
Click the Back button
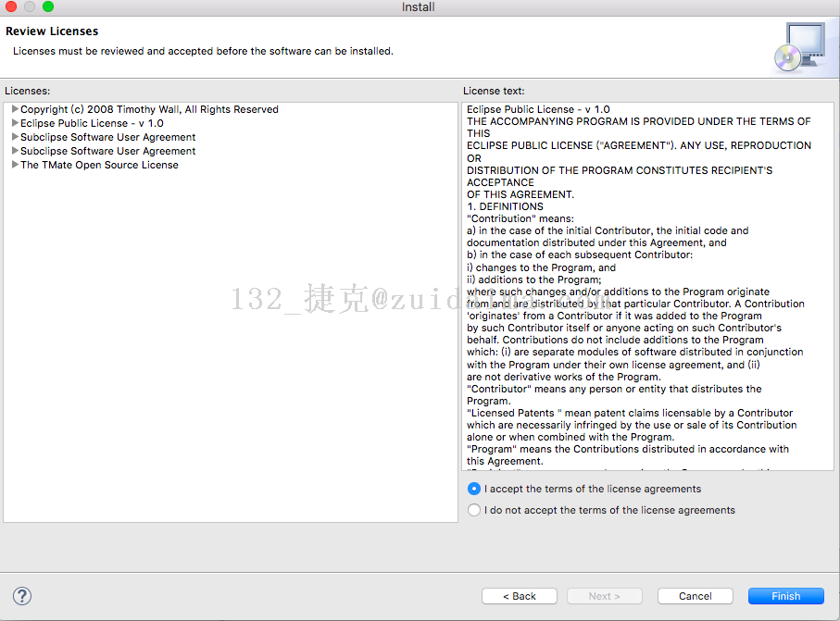point(520,596)
